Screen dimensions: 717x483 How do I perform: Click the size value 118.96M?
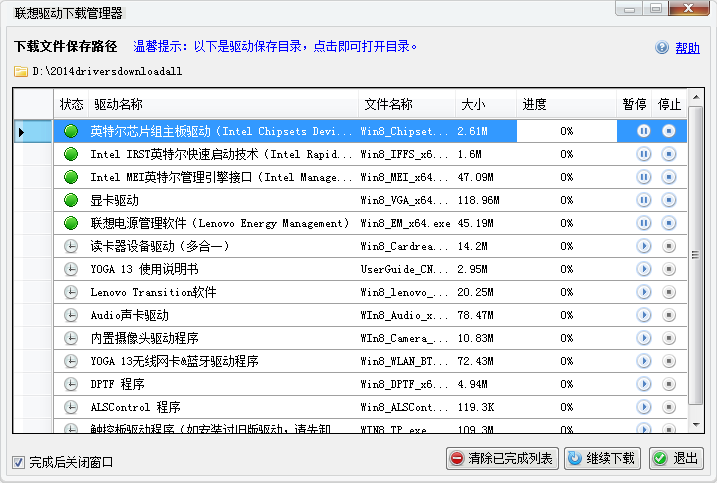click(478, 200)
